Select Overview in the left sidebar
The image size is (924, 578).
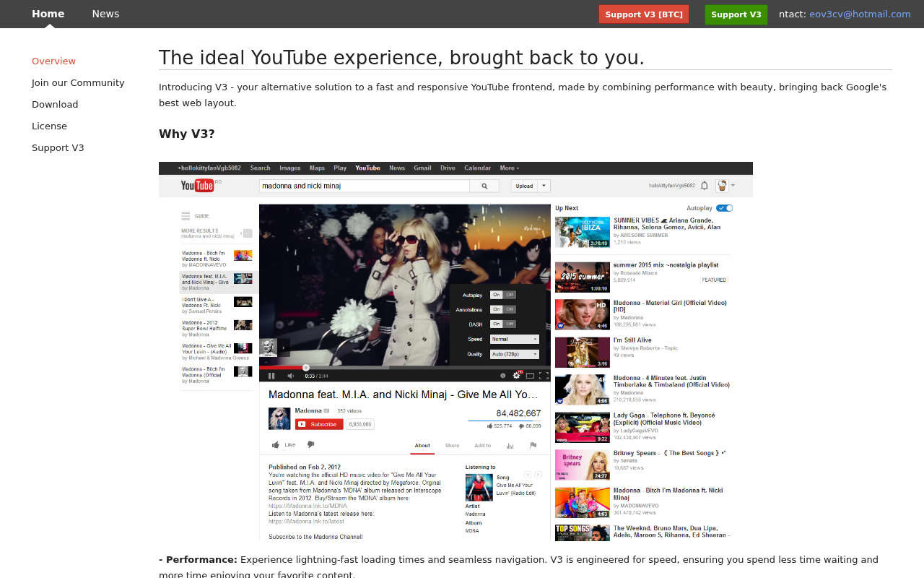pyautogui.click(x=53, y=61)
